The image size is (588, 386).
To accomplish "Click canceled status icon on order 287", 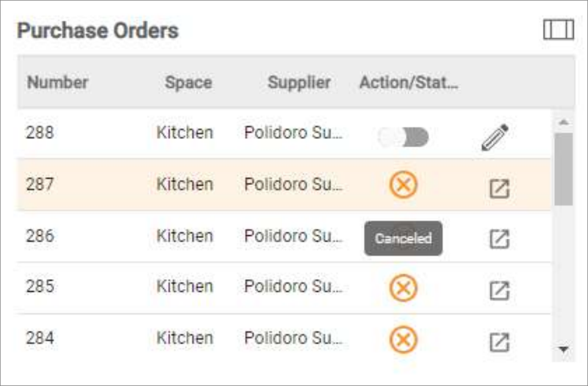I will point(403,185).
